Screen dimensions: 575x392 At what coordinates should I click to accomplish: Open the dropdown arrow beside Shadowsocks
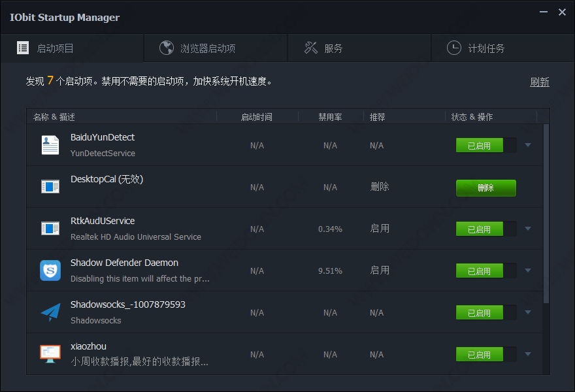click(528, 312)
